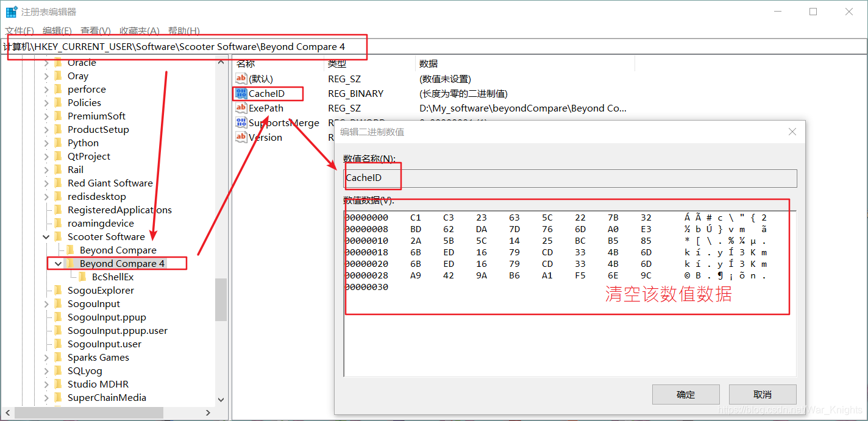868x421 pixels.
Task: Select the ProductSetup folder icon
Action: click(59, 130)
